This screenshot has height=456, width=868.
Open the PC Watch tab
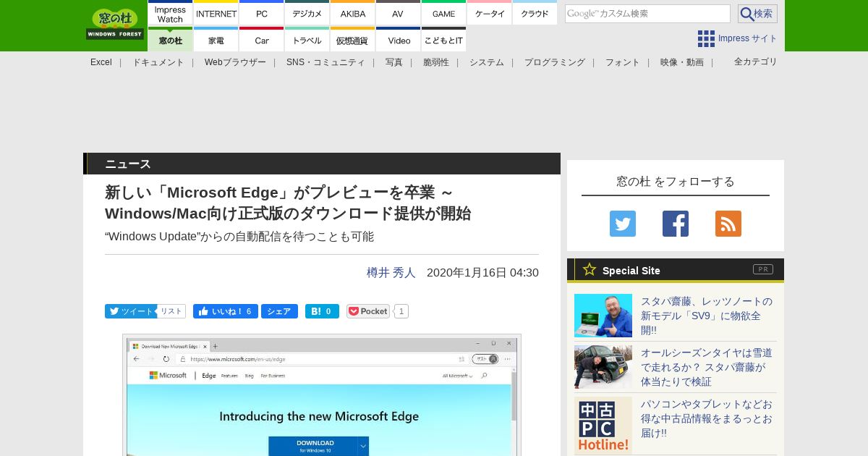pos(261,13)
